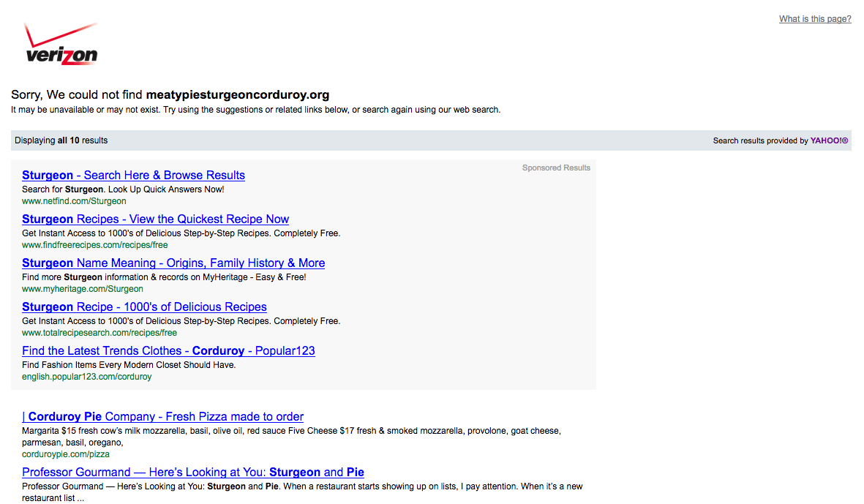Open the "What is this page?" link

[815, 19]
